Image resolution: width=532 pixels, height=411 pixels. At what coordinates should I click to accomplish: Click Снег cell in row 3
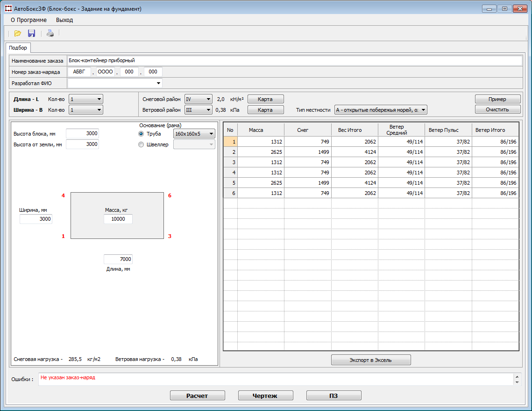[x=308, y=162]
